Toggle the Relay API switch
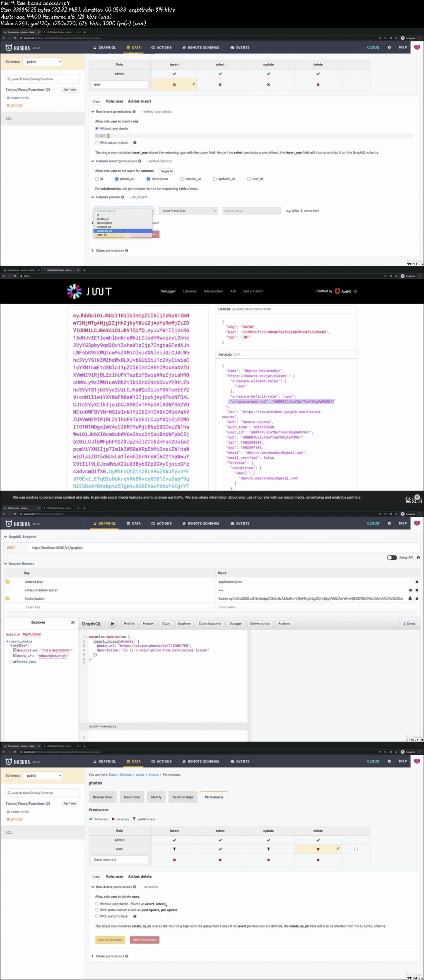The width and height of the screenshot is (424, 980). [x=392, y=557]
